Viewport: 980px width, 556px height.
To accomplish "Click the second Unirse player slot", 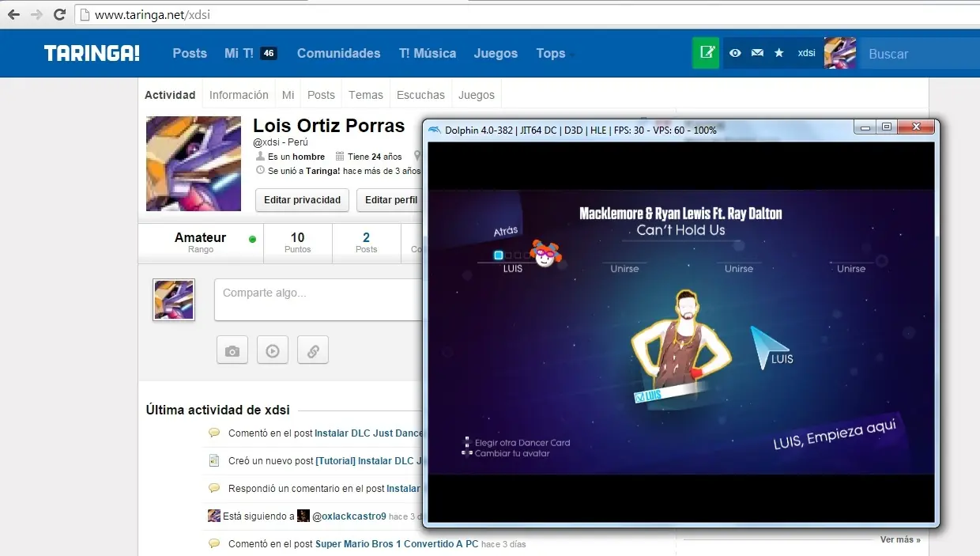I will [739, 269].
